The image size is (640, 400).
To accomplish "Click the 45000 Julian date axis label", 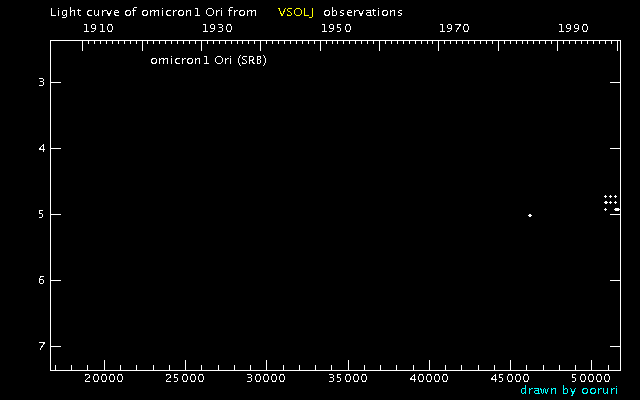I will pyautogui.click(x=510, y=379).
